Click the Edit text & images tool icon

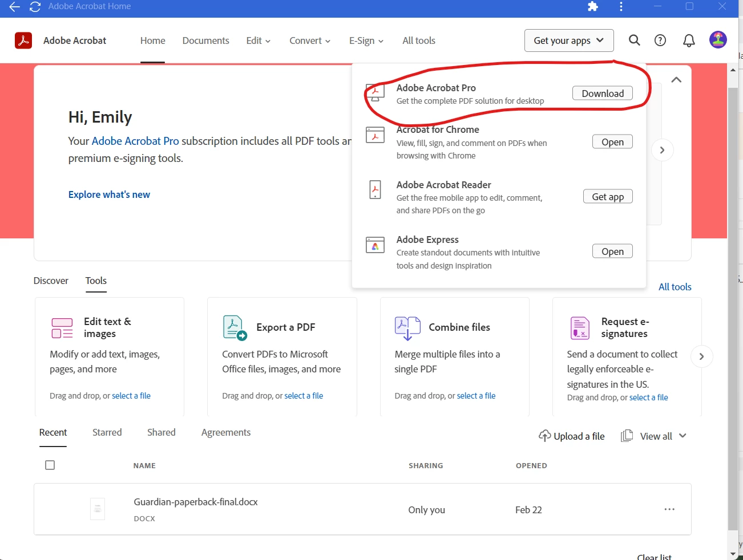tap(62, 328)
